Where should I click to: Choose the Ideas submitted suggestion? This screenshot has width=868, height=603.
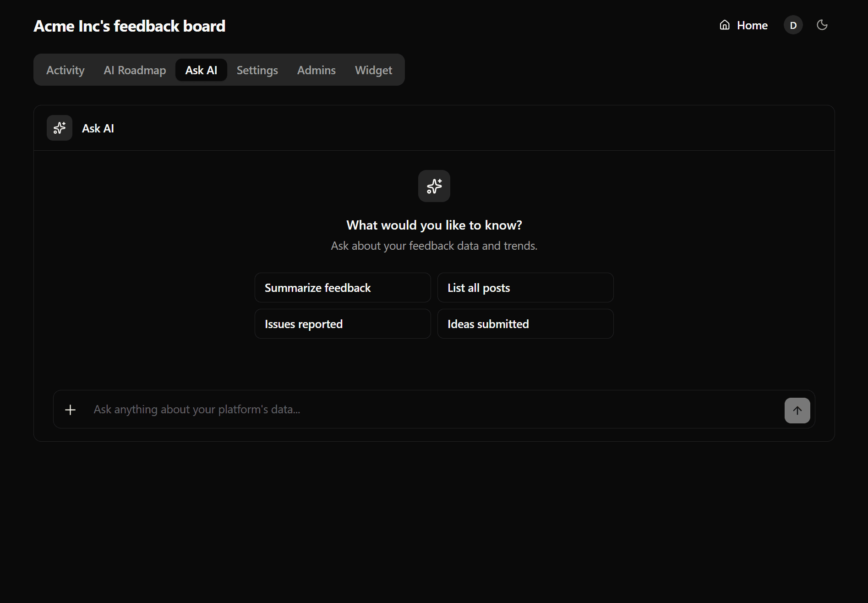[x=525, y=323]
